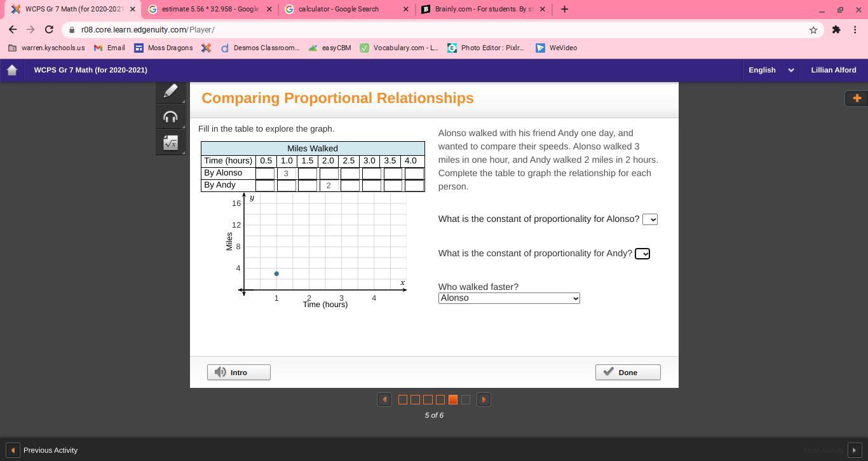The height and width of the screenshot is (461, 868).
Task: Open the headphones audio tool
Action: [x=170, y=117]
